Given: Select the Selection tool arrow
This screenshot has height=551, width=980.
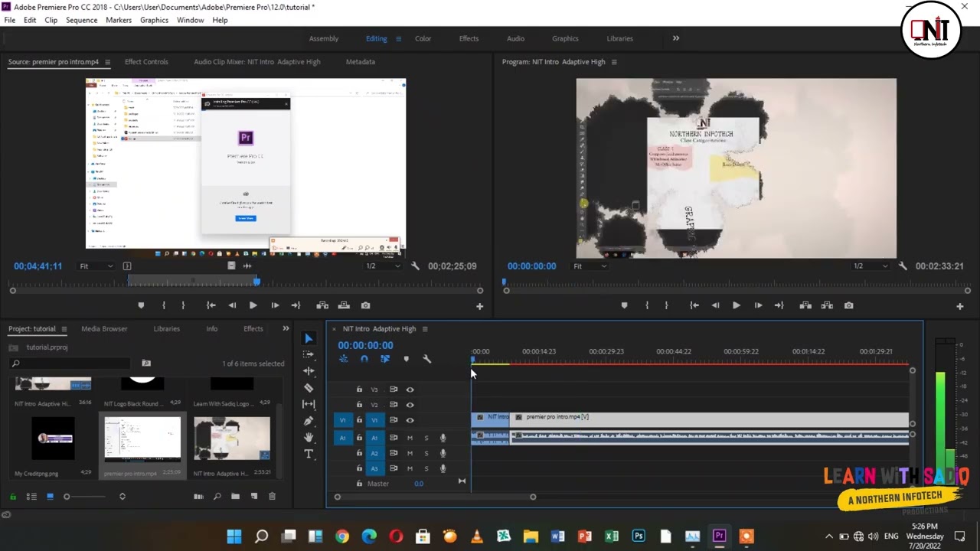Looking at the screenshot, I should tap(309, 338).
